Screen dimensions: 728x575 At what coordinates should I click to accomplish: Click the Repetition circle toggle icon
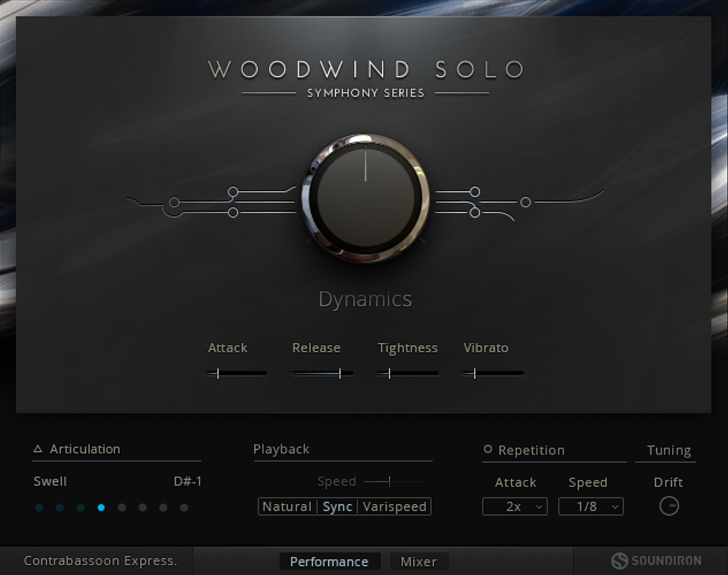tap(487, 449)
